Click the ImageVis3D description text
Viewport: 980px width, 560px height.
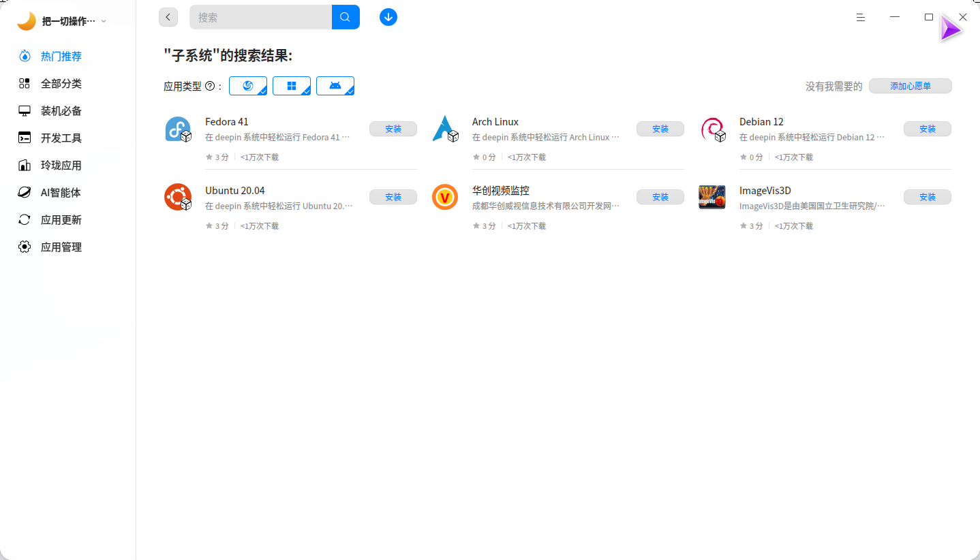(x=812, y=205)
